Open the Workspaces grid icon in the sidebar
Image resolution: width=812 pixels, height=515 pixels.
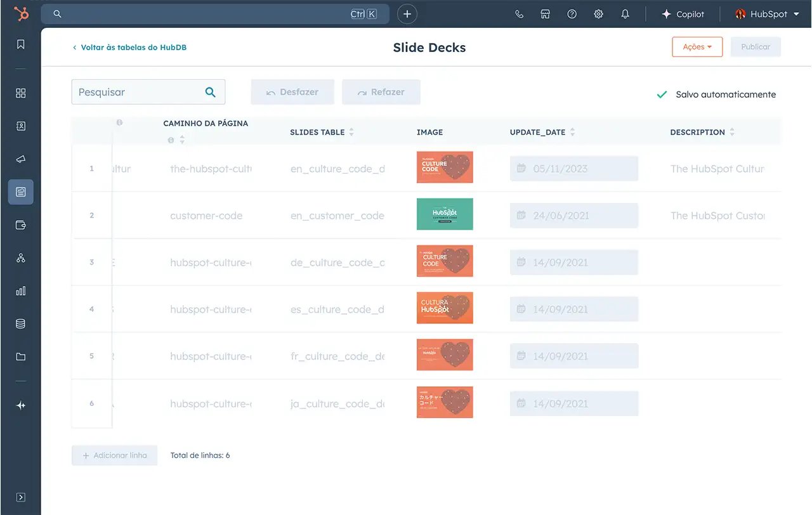pyautogui.click(x=20, y=93)
